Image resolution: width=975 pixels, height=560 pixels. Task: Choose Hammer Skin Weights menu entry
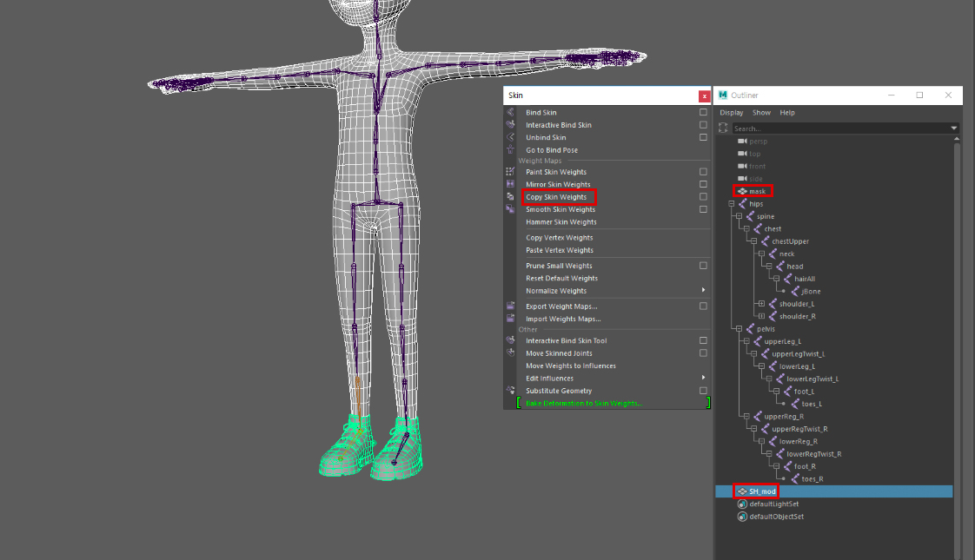[560, 222]
